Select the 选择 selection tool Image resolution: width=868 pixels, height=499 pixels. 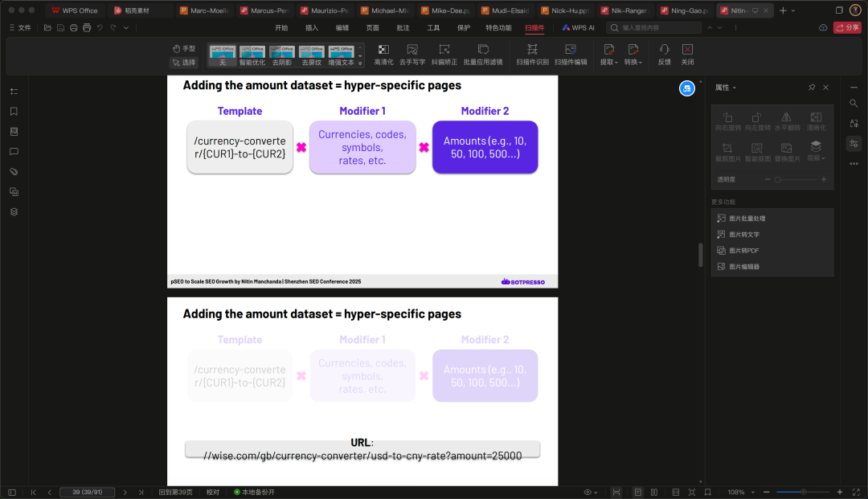pos(184,63)
